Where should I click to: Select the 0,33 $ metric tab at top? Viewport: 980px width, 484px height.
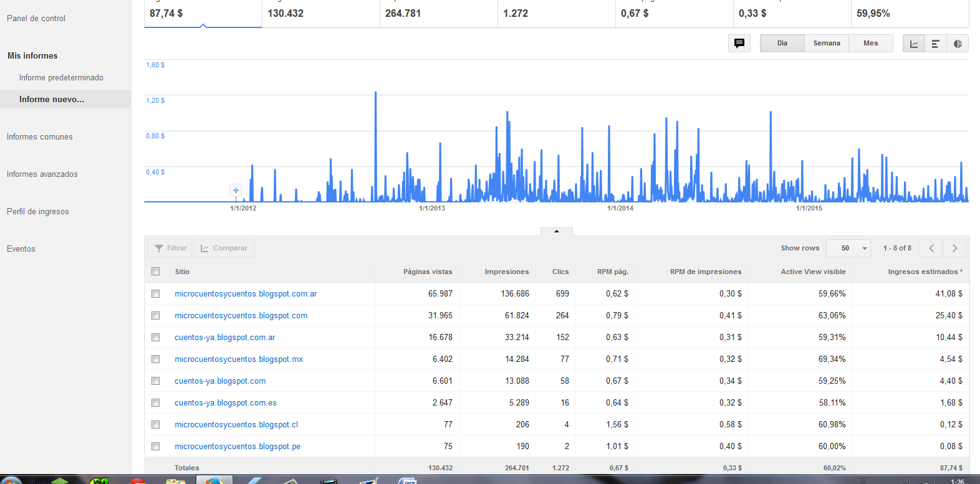point(792,13)
